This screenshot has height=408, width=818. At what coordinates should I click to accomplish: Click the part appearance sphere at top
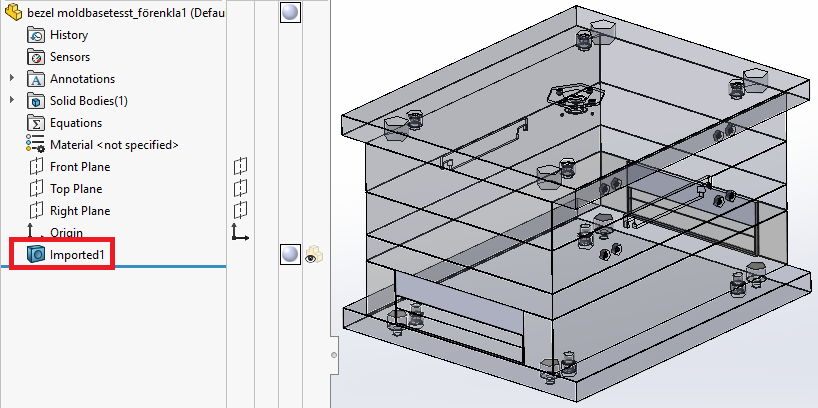tap(289, 13)
